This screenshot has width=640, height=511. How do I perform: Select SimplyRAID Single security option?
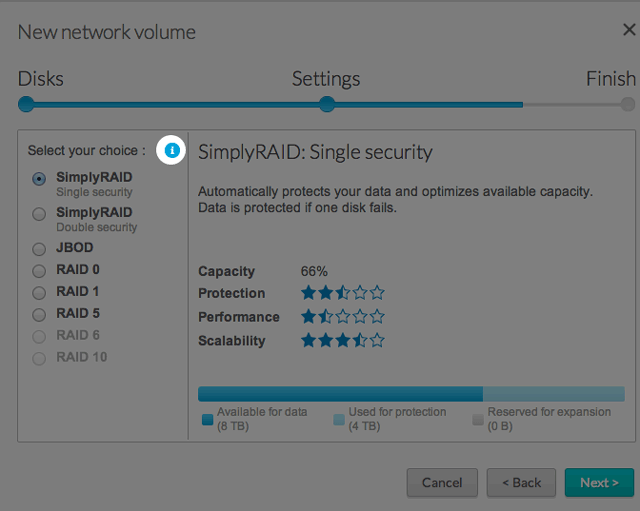tap(39, 179)
